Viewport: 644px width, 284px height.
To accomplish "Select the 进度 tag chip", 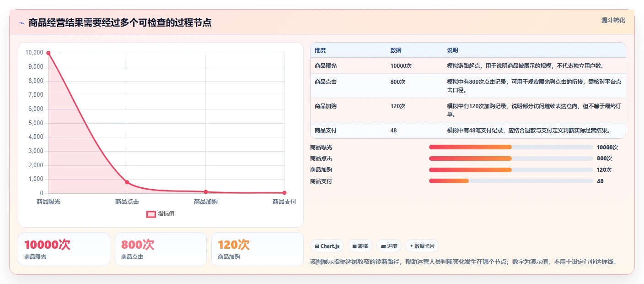I will coord(389,246).
